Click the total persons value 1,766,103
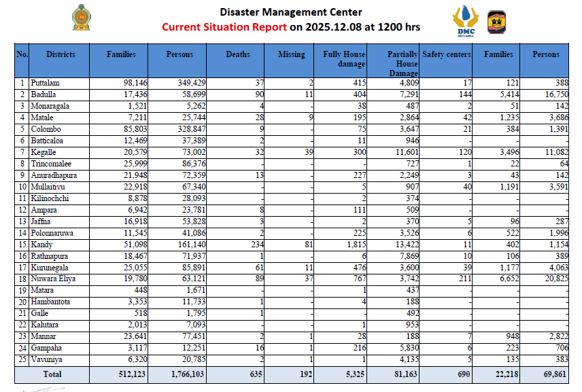 pyautogui.click(x=179, y=374)
